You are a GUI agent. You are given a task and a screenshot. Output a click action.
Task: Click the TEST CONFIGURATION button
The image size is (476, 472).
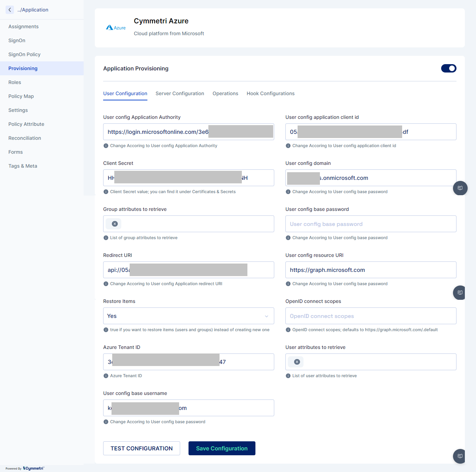[141, 448]
